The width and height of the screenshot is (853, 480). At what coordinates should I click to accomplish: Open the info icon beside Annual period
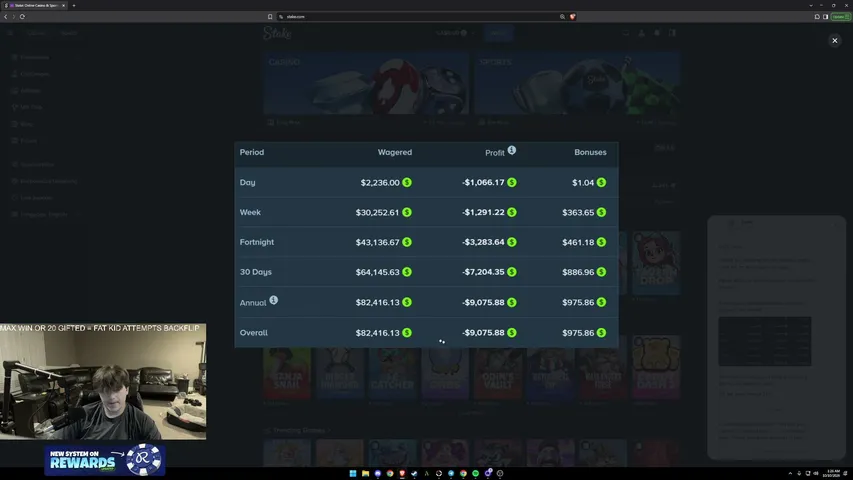[274, 300]
